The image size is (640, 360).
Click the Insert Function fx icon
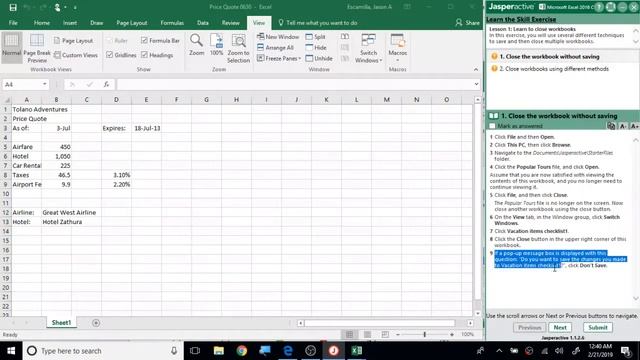pyautogui.click(x=106, y=84)
